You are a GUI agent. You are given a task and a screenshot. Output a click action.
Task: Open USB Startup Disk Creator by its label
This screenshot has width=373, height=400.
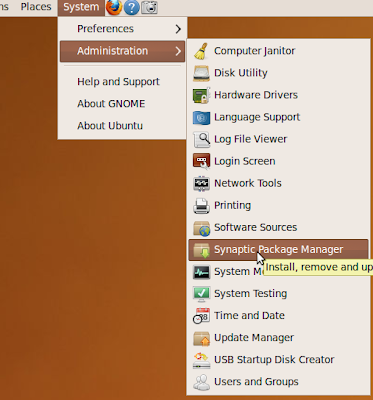274,360
